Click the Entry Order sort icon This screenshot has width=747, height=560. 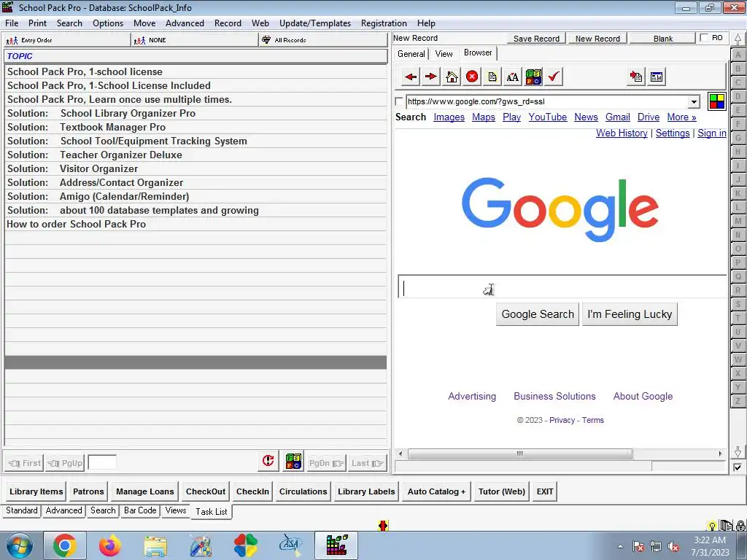[x=12, y=41]
